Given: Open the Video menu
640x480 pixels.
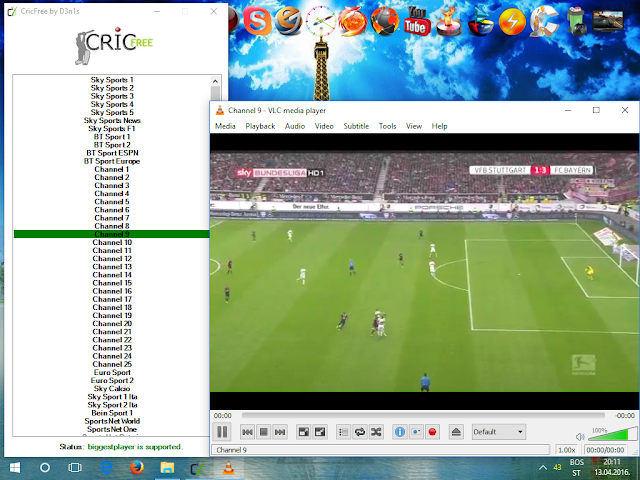Looking at the screenshot, I should [x=324, y=126].
